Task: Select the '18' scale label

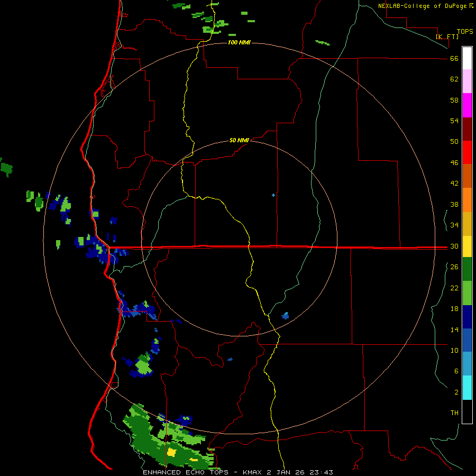Action: [454, 309]
